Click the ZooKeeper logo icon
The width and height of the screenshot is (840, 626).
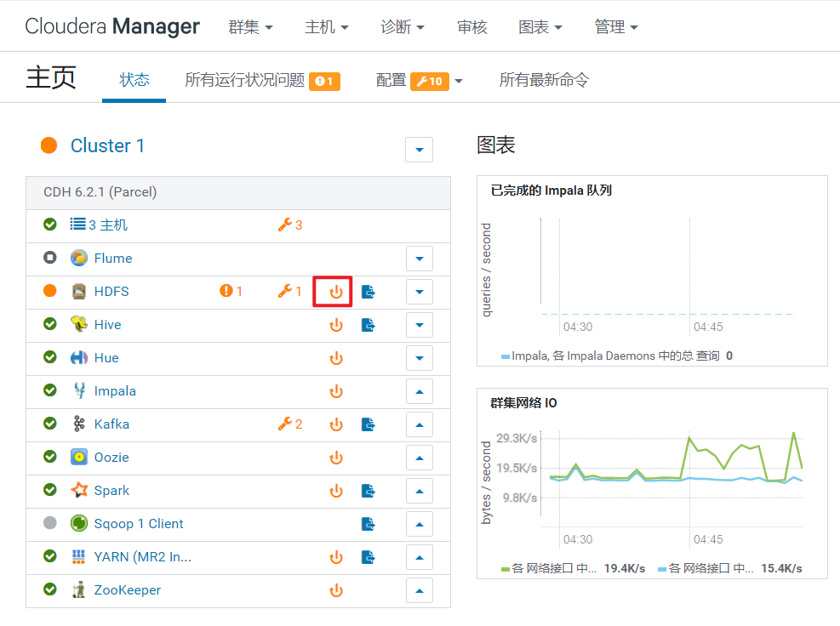[79, 589]
